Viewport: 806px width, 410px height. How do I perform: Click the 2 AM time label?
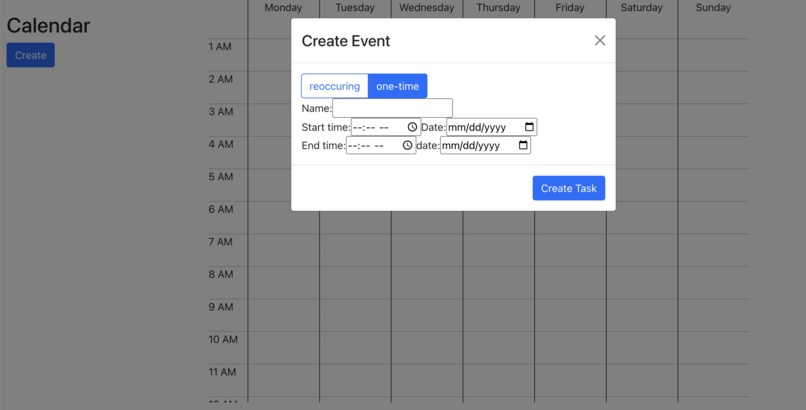(221, 79)
